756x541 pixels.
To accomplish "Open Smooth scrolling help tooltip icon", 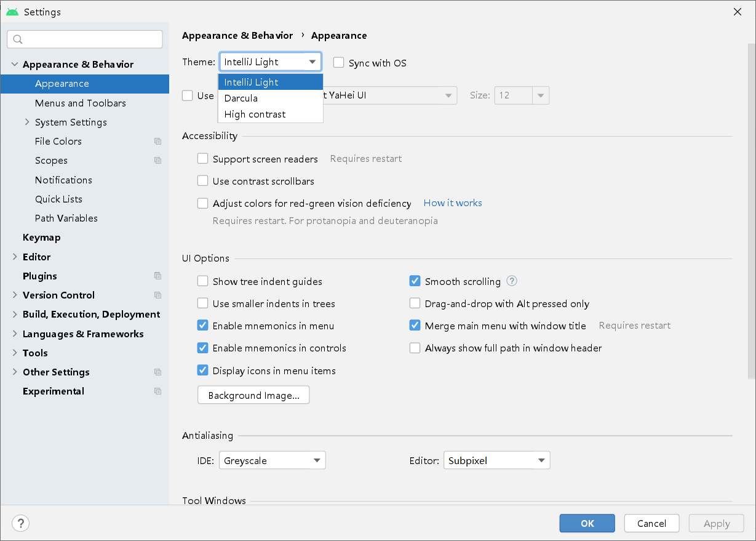I will 512,281.
